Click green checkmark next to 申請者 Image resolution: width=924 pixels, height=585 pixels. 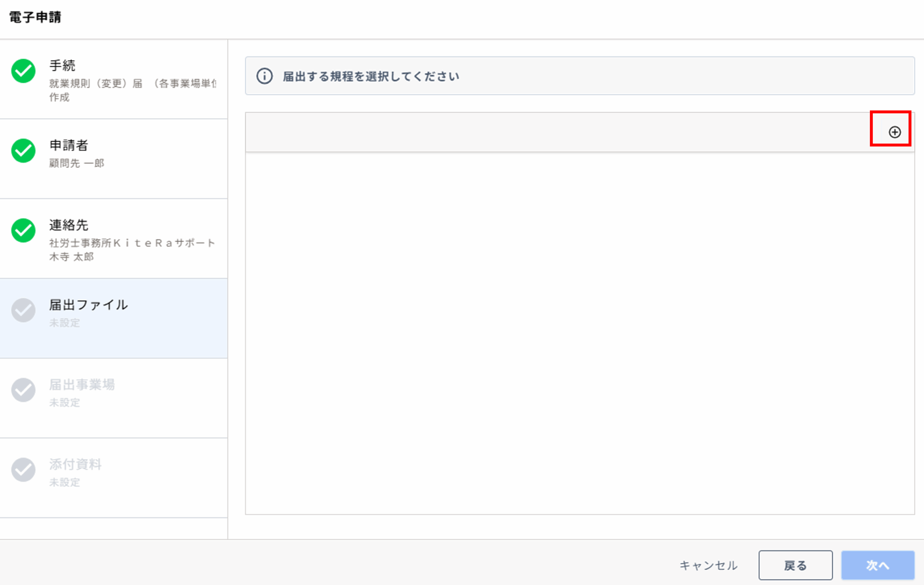(x=23, y=151)
